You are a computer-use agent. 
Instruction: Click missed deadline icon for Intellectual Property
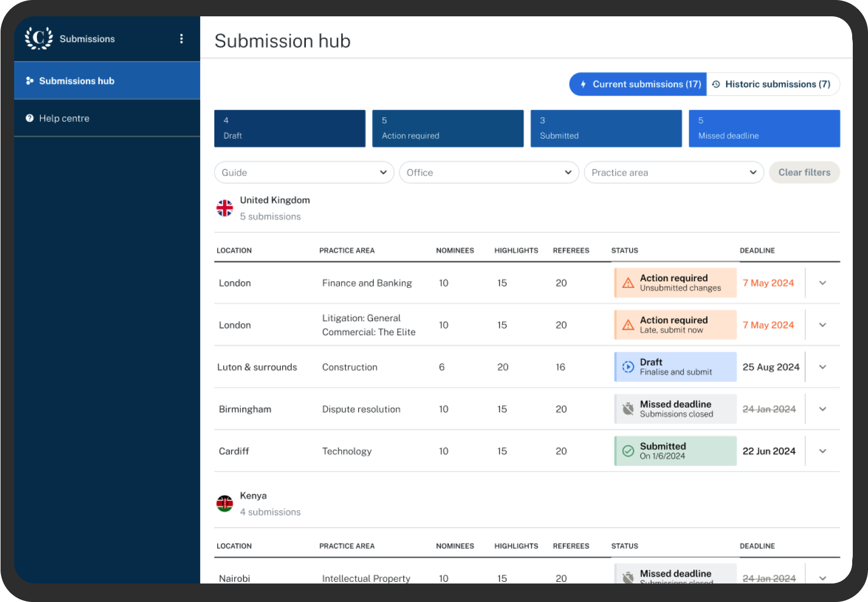click(x=628, y=577)
